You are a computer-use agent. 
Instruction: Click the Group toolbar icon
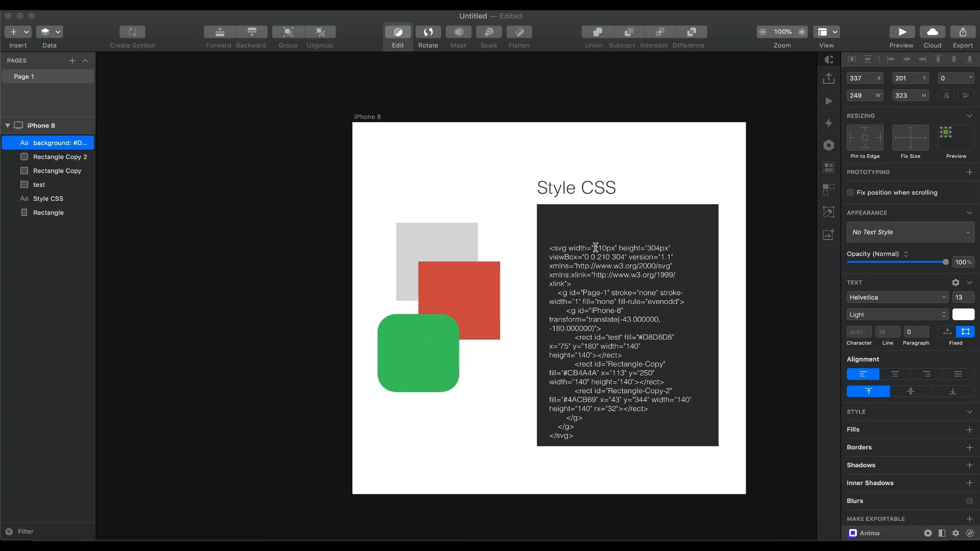click(x=288, y=32)
